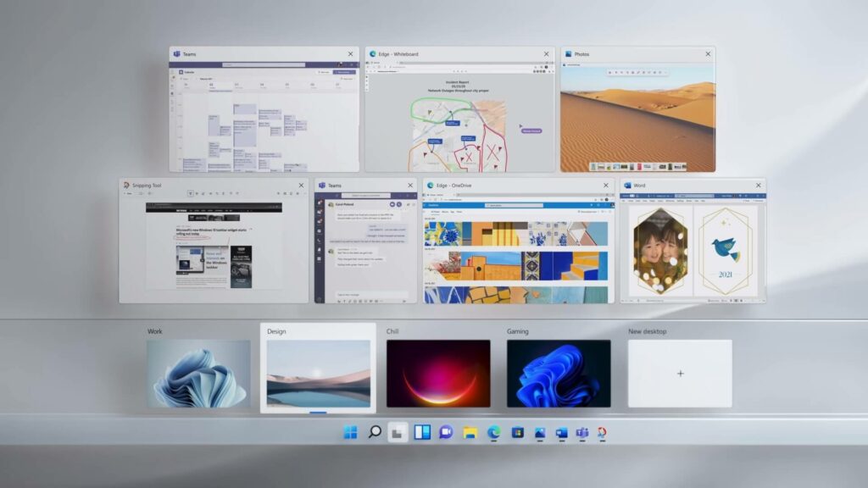Select the Edge - Whiteboard window

(x=458, y=110)
